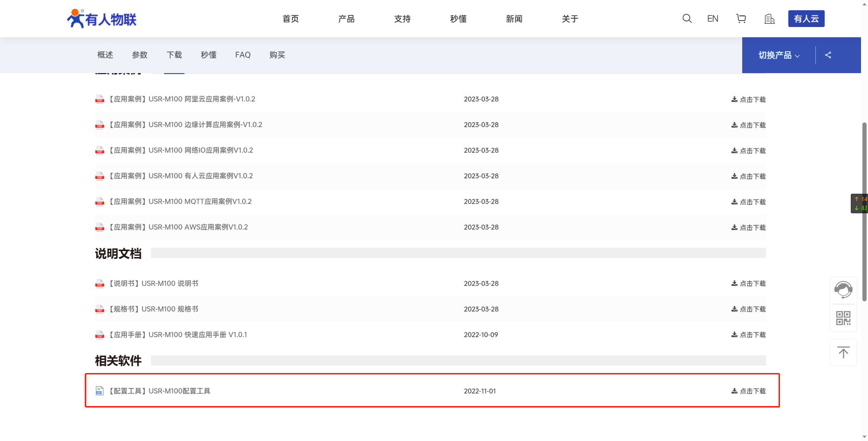The width and height of the screenshot is (868, 441).
Task: Click the 有人物联 logo
Action: 102,19
